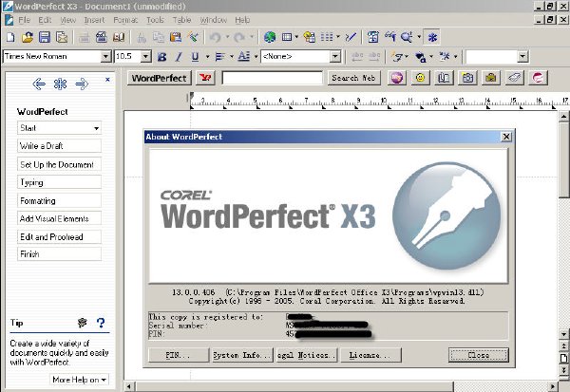Open System Info from About dialog
The width and height of the screenshot is (570, 392).
point(242,355)
